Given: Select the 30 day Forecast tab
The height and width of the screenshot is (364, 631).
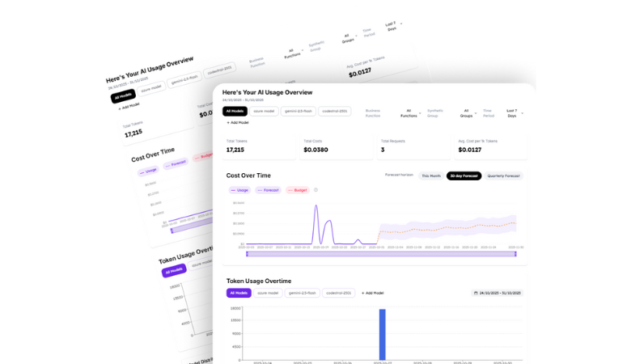Looking at the screenshot, I should click(464, 176).
